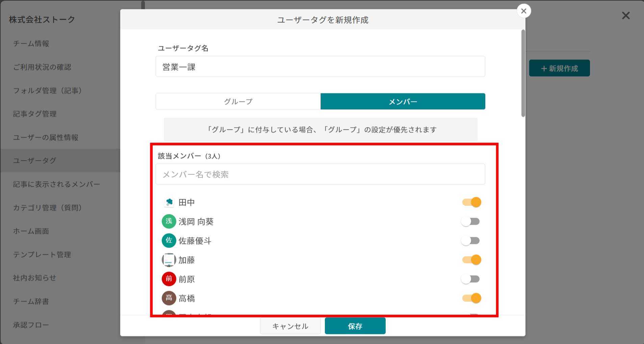
Task: Disable the toggle for 田中
Action: coord(471,202)
